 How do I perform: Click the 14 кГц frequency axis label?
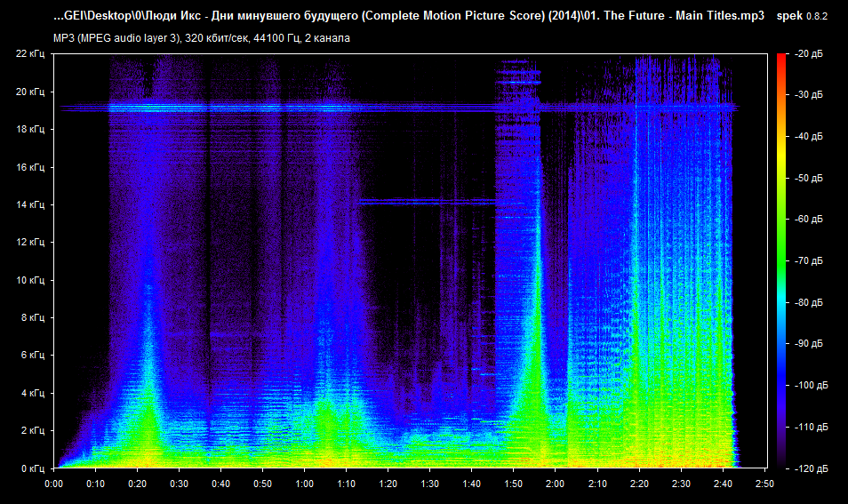[x=30, y=205]
